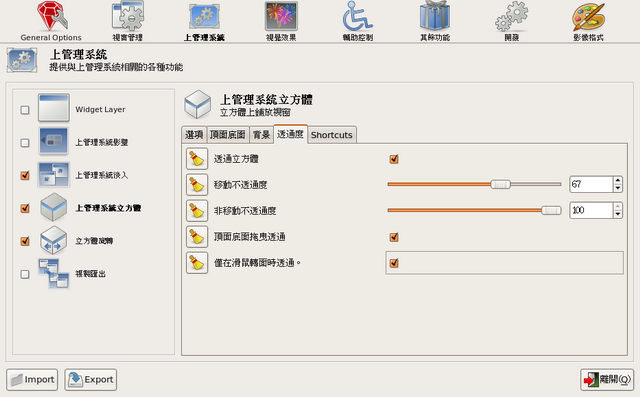Reset 頂面底面拖曳透通 with its broom button

point(197,237)
